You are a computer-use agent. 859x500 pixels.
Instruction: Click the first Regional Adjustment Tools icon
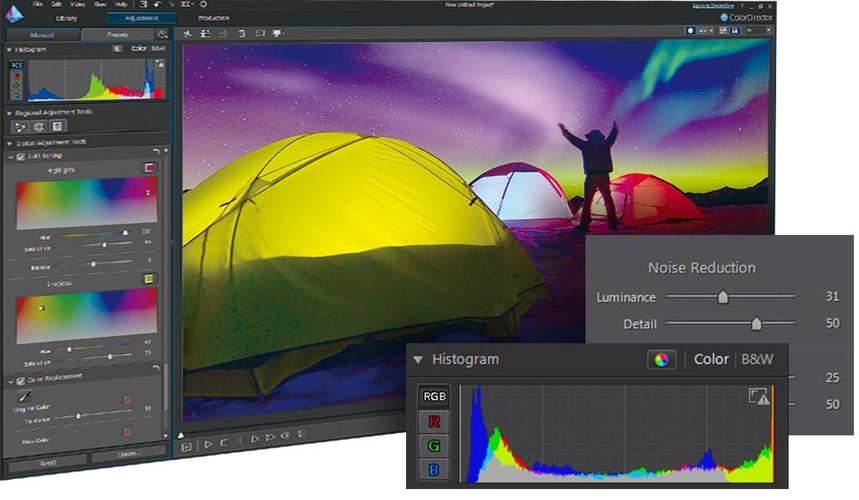(x=20, y=127)
